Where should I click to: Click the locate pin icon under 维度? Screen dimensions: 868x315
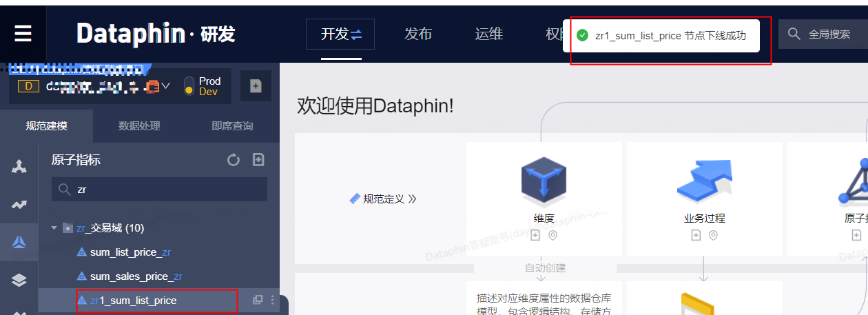click(x=552, y=236)
